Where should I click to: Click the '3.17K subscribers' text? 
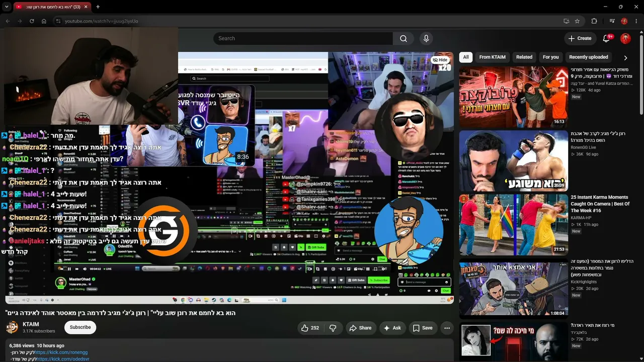click(39, 331)
